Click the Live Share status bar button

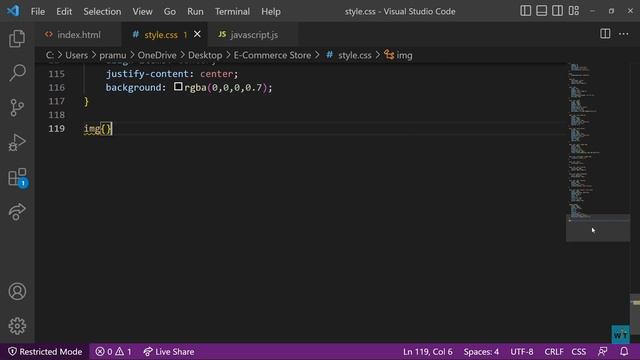point(169,351)
